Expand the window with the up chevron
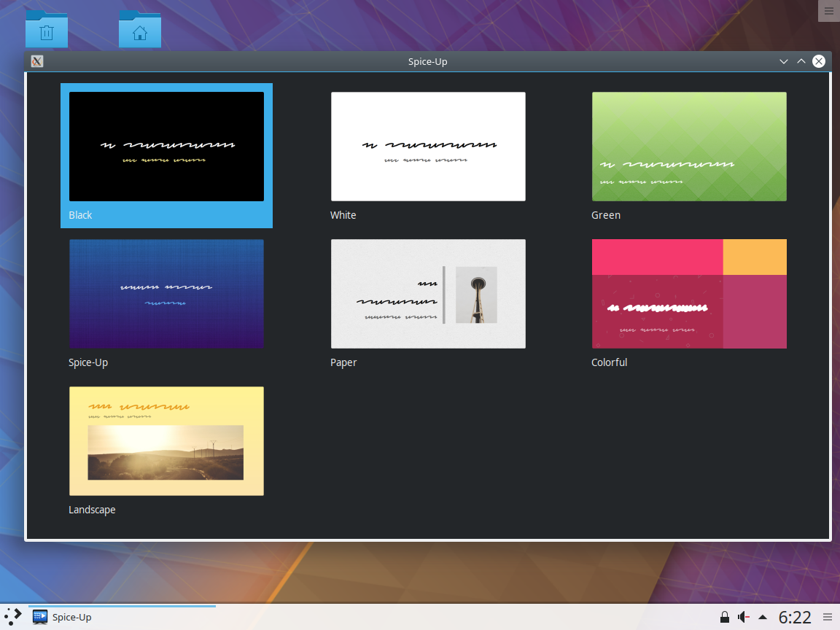The width and height of the screenshot is (840, 630). click(801, 61)
